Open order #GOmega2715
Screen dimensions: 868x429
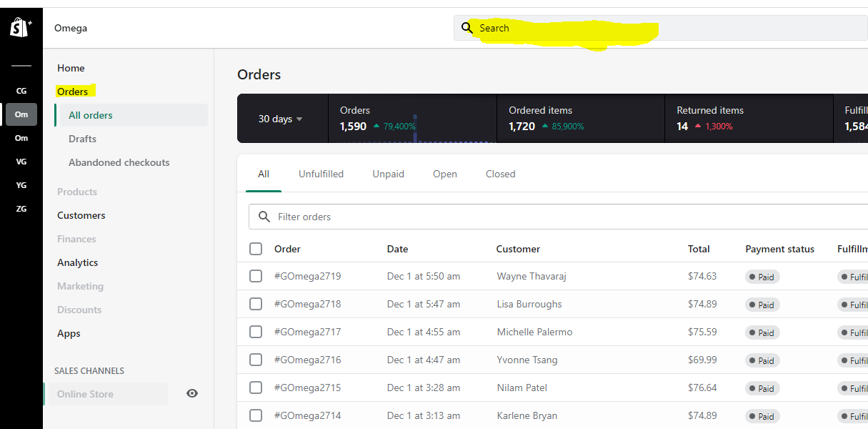coord(307,388)
